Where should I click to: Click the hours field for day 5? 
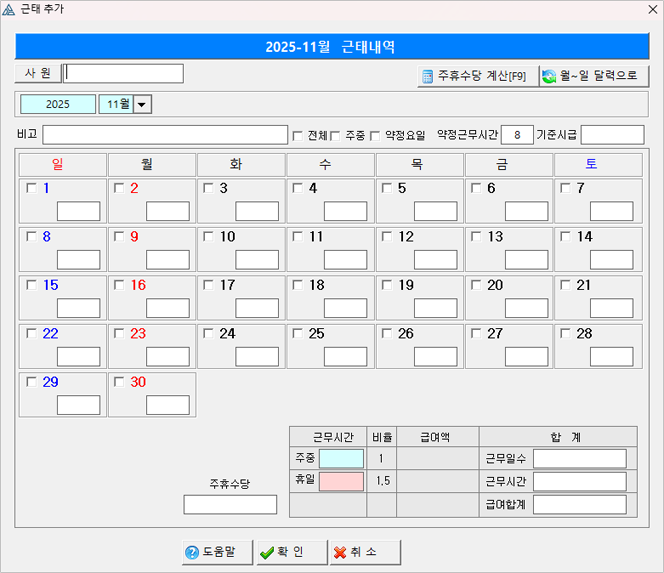click(436, 211)
